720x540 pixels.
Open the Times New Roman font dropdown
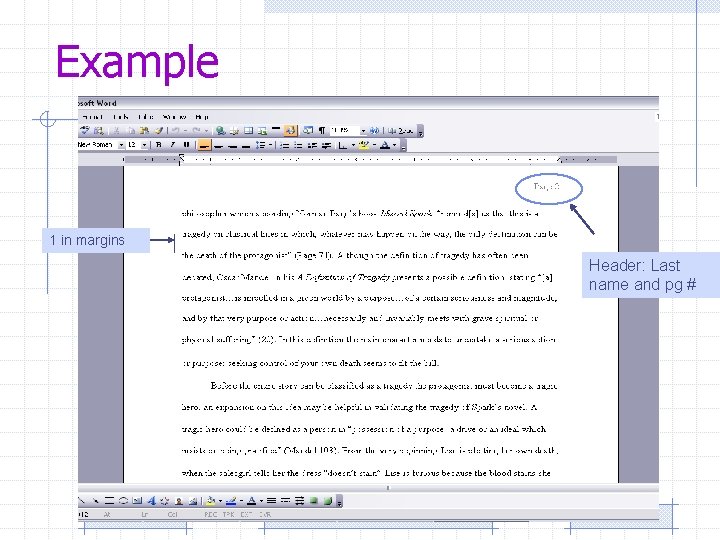point(121,145)
